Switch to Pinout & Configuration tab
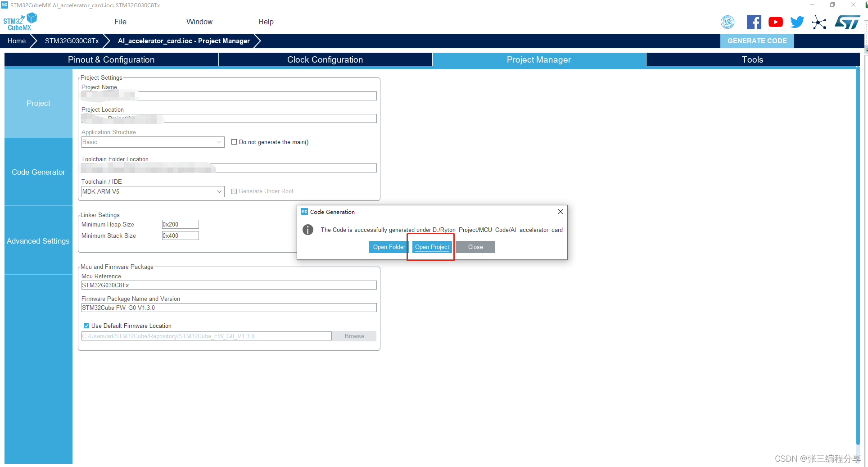The width and height of the screenshot is (868, 467). coord(111,60)
